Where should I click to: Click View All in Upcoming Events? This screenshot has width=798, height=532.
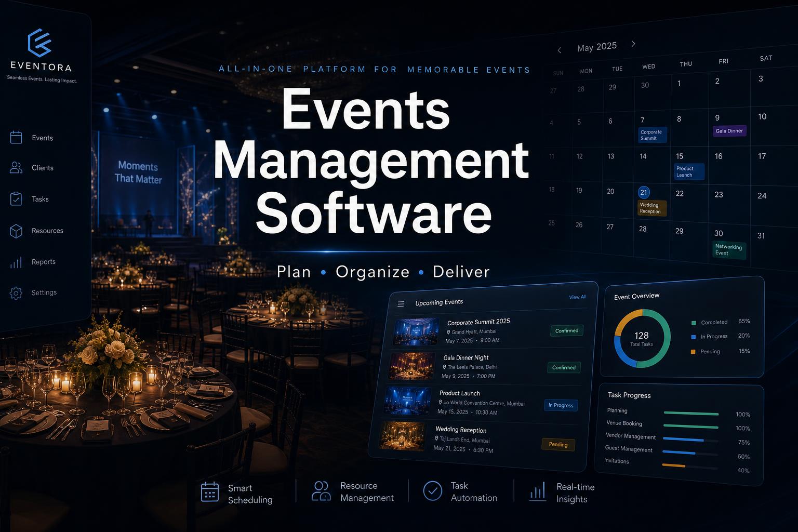pos(577,297)
